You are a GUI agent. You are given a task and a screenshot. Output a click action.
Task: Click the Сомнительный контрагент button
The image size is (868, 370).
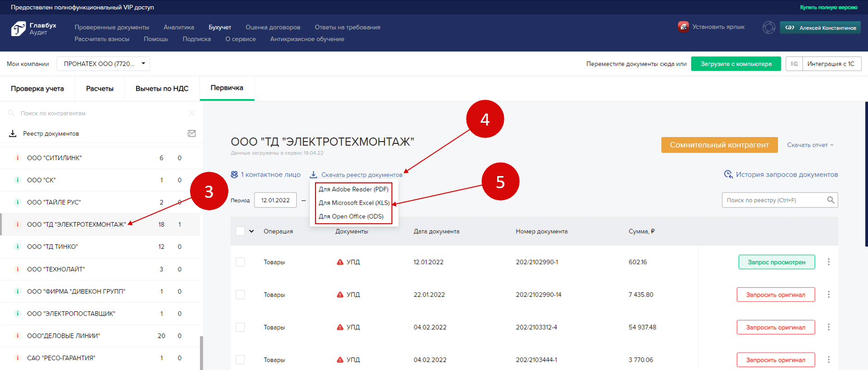pos(719,145)
